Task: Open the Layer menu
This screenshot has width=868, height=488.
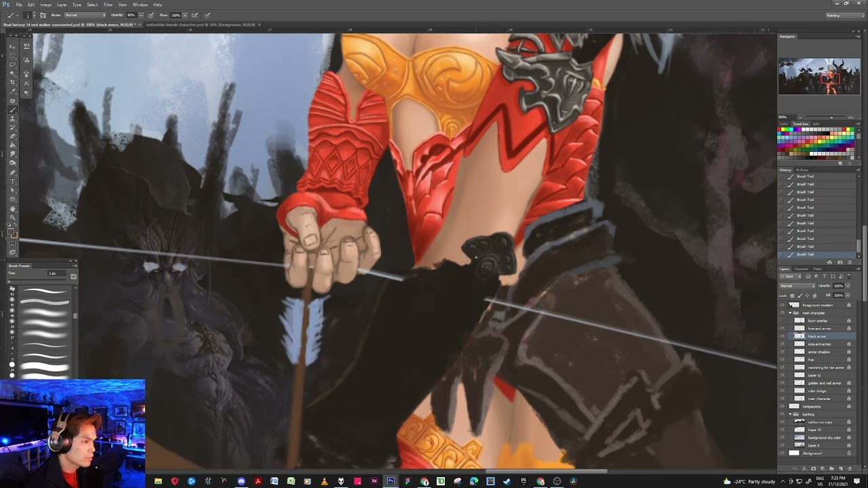Action: tap(62, 5)
